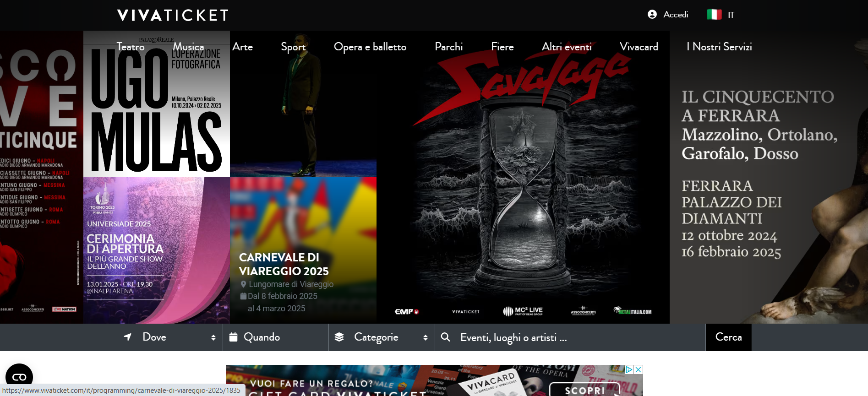Click the Italian flag language icon
The image size is (868, 396).
click(x=714, y=15)
